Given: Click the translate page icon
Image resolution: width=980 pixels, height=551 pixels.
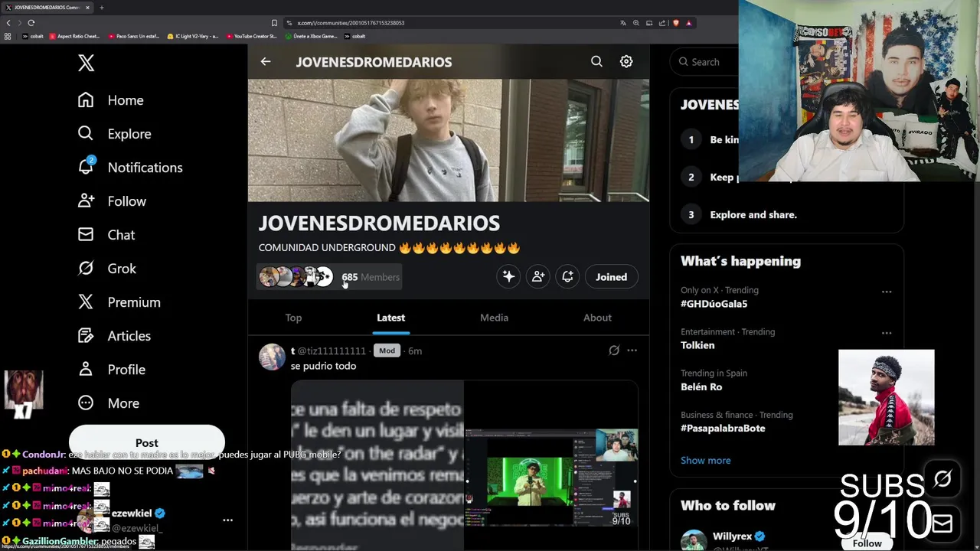Looking at the screenshot, I should pos(623,23).
